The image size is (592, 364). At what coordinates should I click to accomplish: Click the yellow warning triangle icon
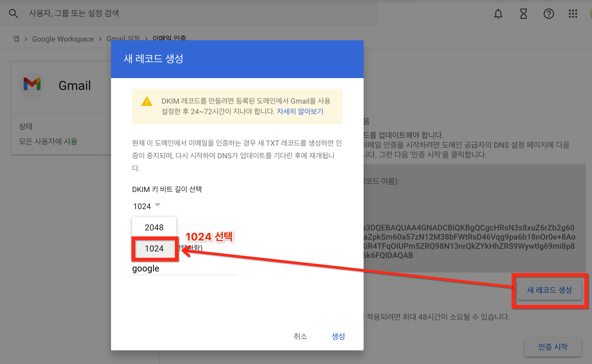point(147,102)
